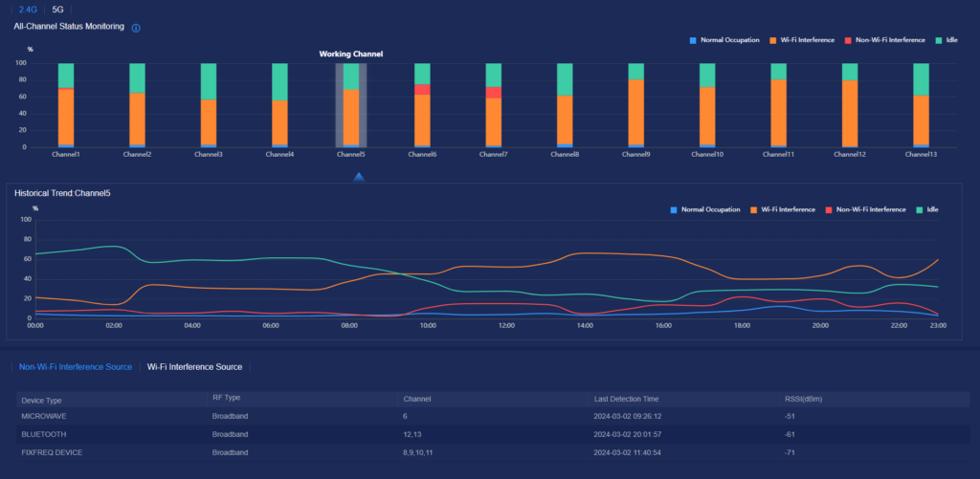Select the Channel1 bar in the chart

click(x=66, y=105)
